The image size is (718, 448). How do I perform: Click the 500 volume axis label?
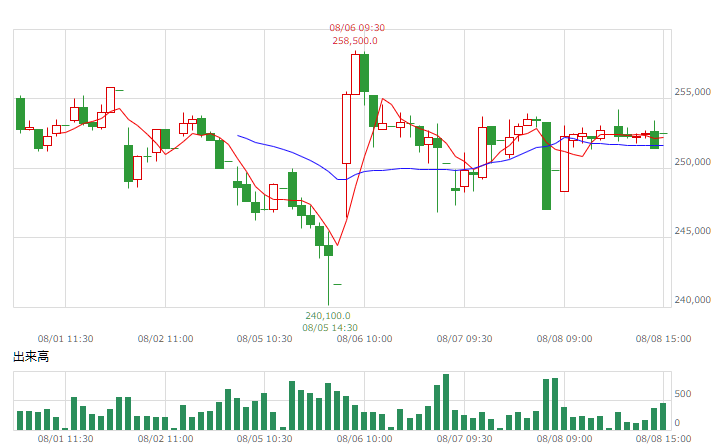click(x=683, y=394)
